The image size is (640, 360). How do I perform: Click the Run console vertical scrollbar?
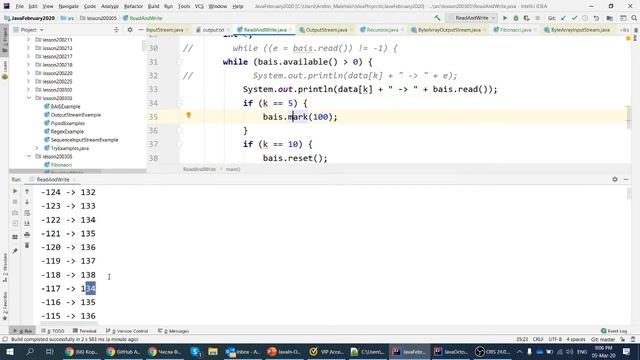(x=629, y=194)
